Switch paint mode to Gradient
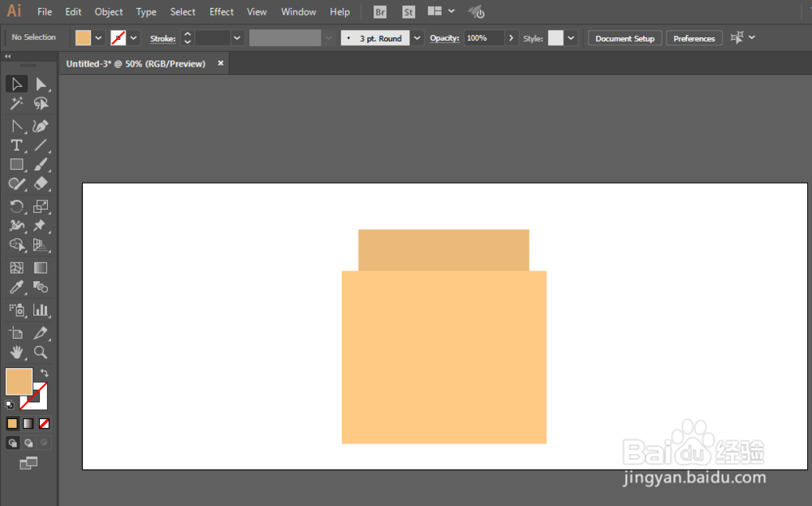The image size is (812, 506). tap(28, 424)
